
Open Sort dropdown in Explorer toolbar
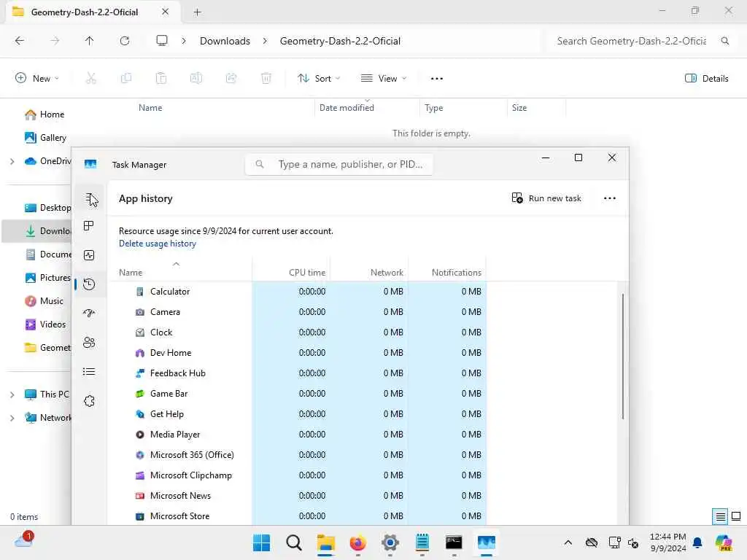tap(319, 79)
